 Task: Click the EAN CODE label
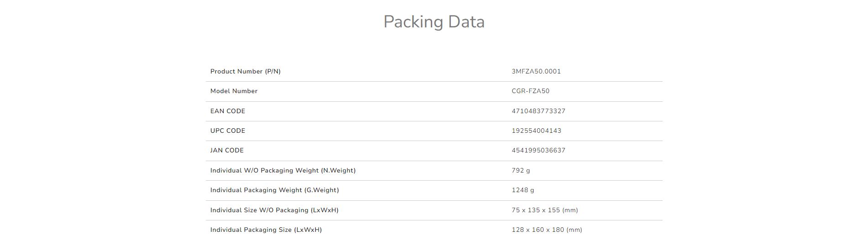(227, 111)
